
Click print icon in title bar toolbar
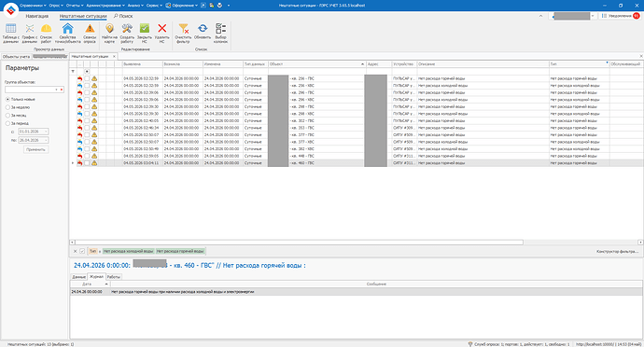coord(219,6)
